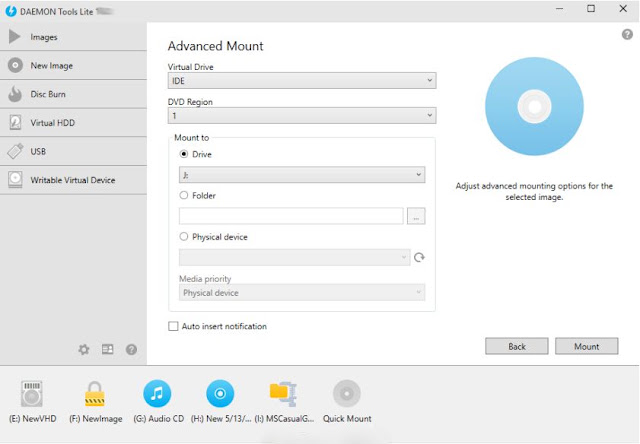Open the disabled physical device dropdown
Screen dimensions: 640x444
(x=295, y=258)
